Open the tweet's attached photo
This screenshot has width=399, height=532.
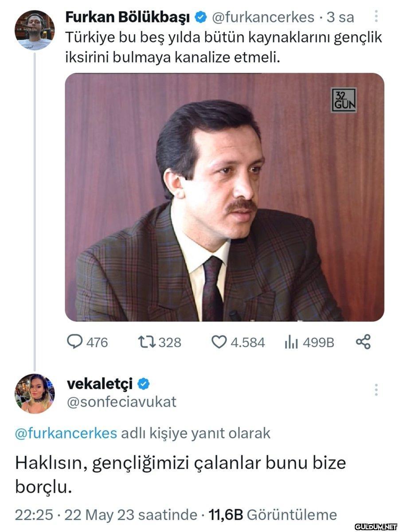pos(224,197)
